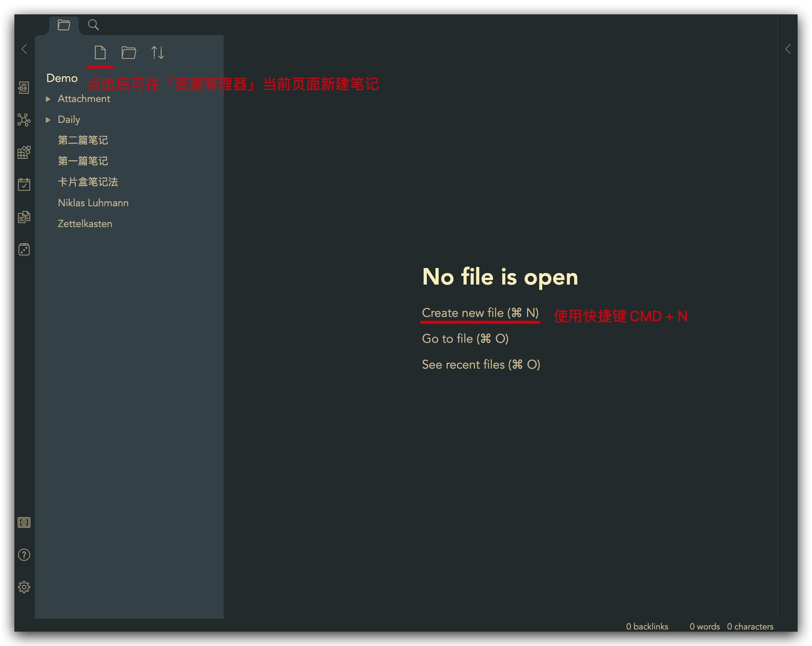The width and height of the screenshot is (812, 646).
Task: Open graph view from ribbon
Action: coord(24,120)
